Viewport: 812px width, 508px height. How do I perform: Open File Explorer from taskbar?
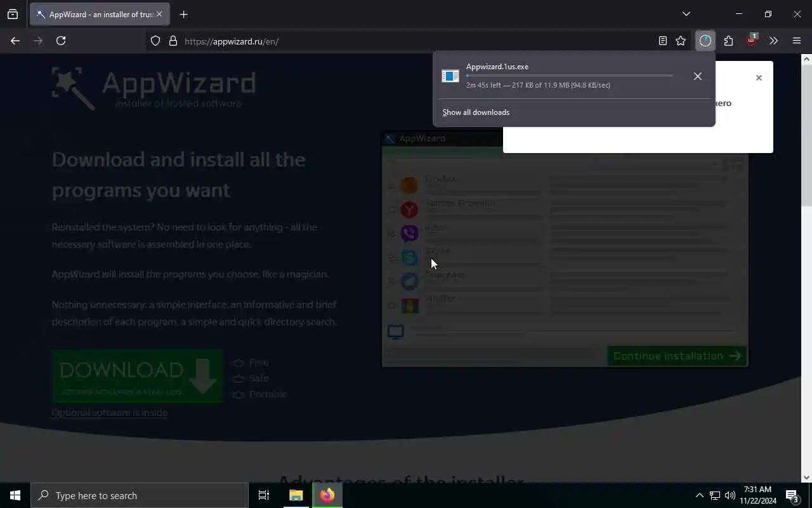click(296, 495)
